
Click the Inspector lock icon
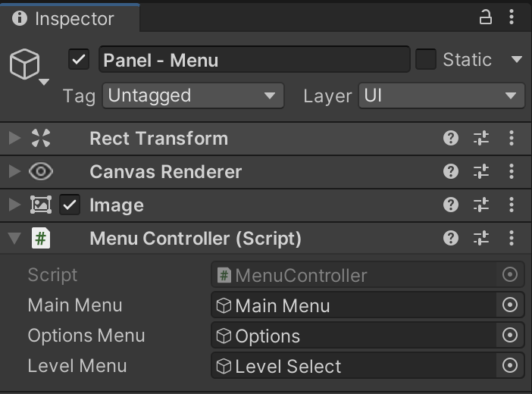pos(486,17)
